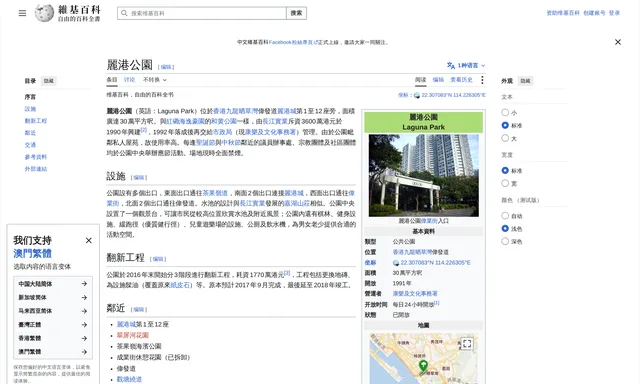640x384 pixels.
Task: Select automatic color 自动 option
Action: tap(505, 215)
